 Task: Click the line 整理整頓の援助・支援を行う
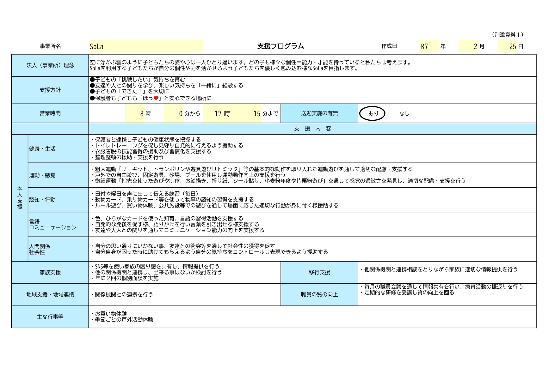[x=127, y=157]
